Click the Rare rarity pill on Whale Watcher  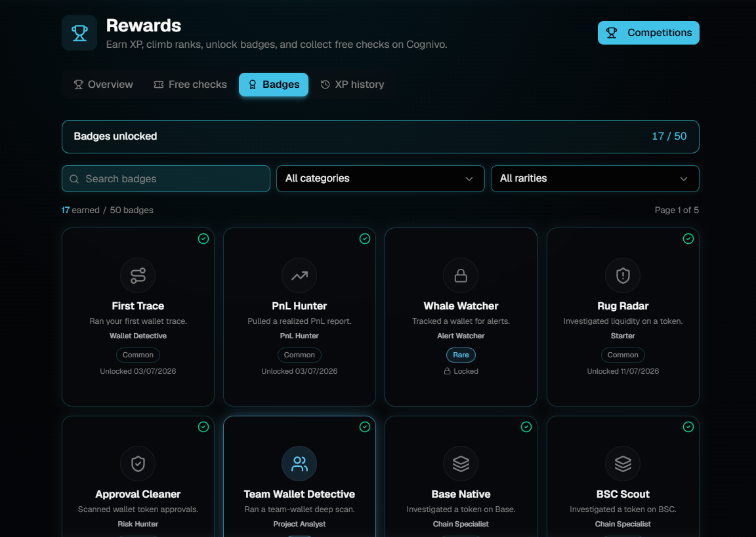point(461,355)
